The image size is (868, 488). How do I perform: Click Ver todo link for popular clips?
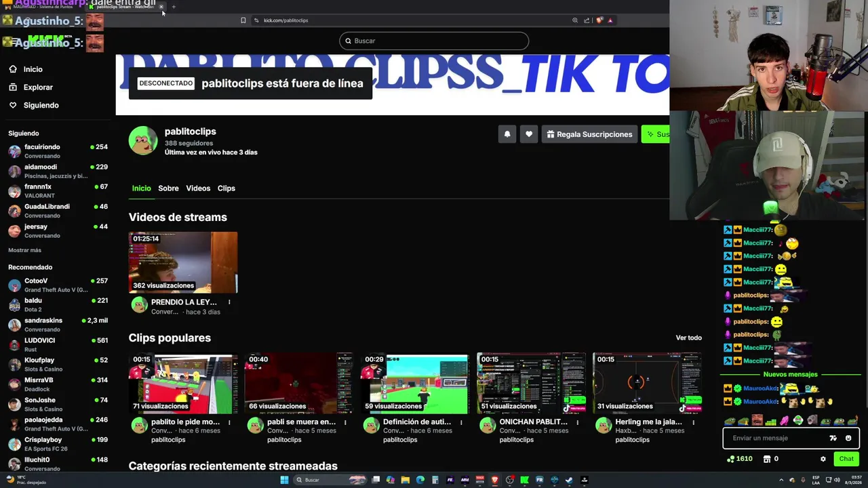pyautogui.click(x=688, y=338)
